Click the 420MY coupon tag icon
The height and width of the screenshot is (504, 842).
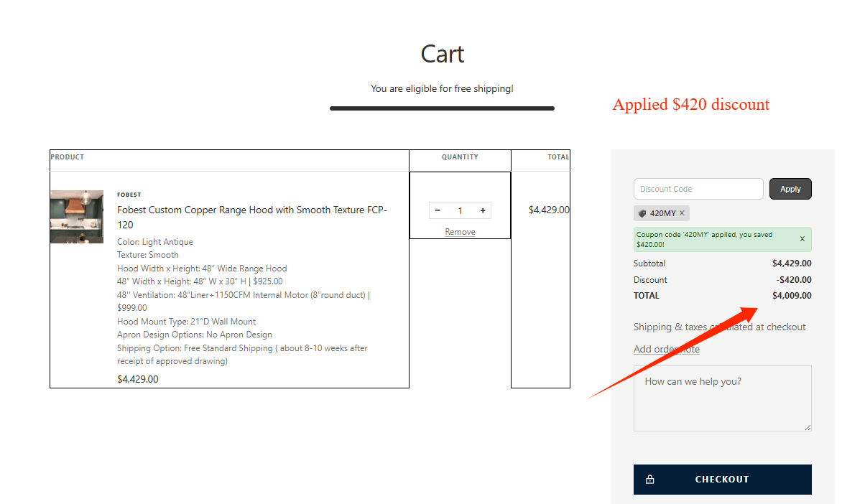(x=642, y=214)
